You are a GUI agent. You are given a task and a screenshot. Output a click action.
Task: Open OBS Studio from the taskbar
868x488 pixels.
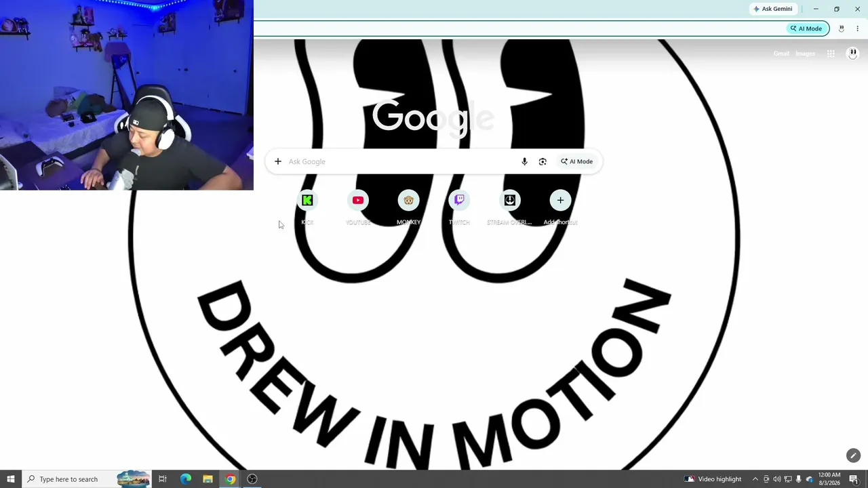(x=252, y=479)
